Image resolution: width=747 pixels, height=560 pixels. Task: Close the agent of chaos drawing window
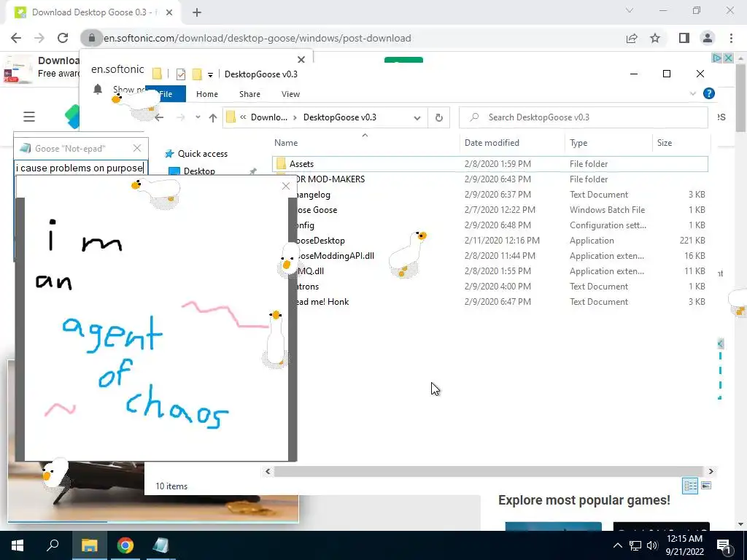click(286, 186)
